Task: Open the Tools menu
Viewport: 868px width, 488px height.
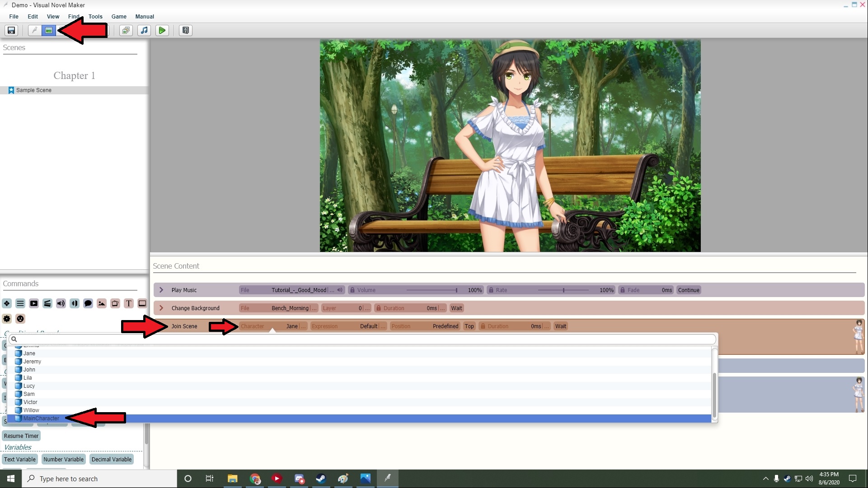Action: (95, 17)
